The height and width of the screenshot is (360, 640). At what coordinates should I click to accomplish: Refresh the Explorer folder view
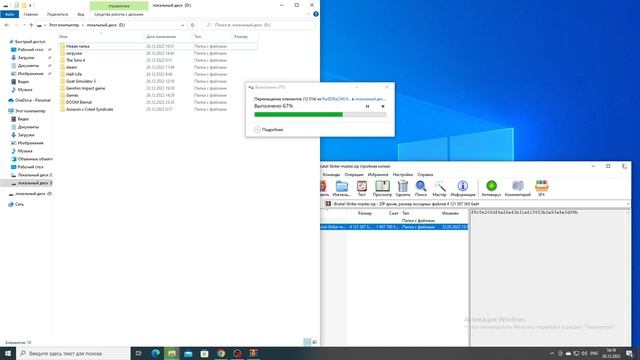[x=193, y=25]
